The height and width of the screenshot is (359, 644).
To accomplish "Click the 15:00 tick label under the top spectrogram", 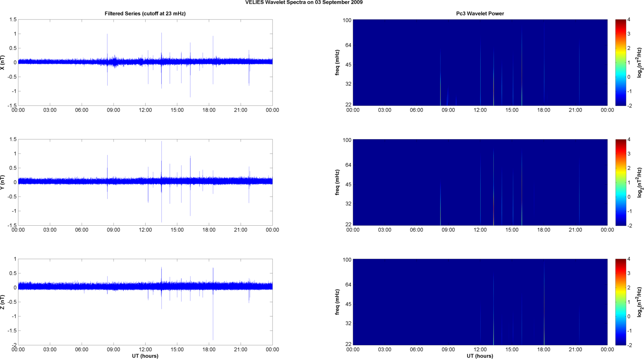I will pyautogui.click(x=512, y=110).
